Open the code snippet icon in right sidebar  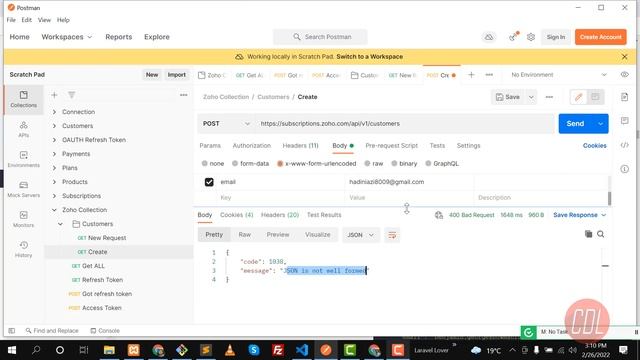point(624,145)
